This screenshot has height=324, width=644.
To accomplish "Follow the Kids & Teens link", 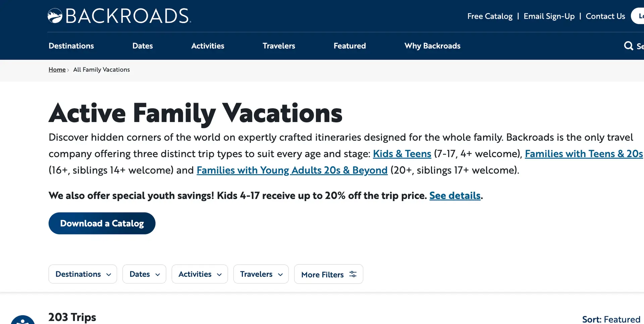I will pyautogui.click(x=402, y=154).
